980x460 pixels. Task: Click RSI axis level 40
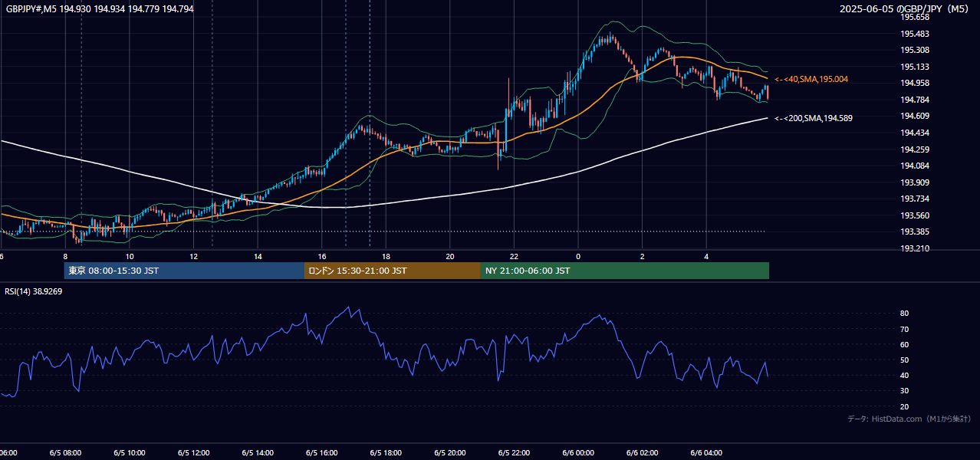coord(905,376)
